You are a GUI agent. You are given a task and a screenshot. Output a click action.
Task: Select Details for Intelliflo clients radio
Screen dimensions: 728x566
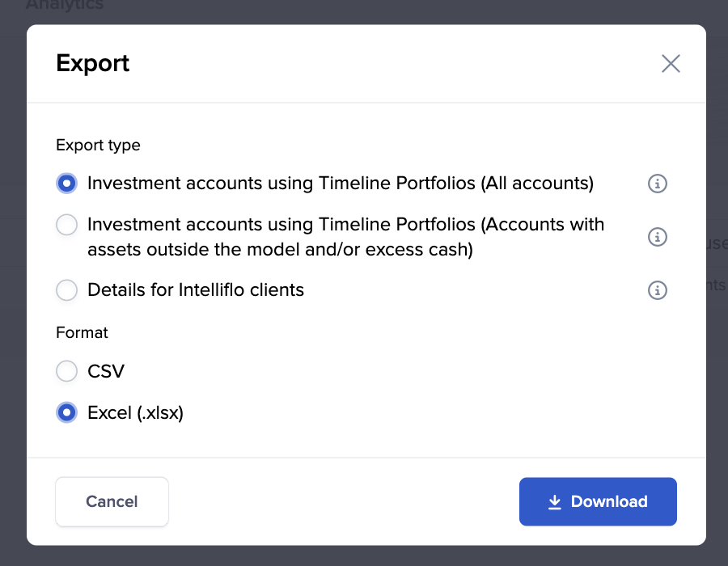[x=66, y=289]
